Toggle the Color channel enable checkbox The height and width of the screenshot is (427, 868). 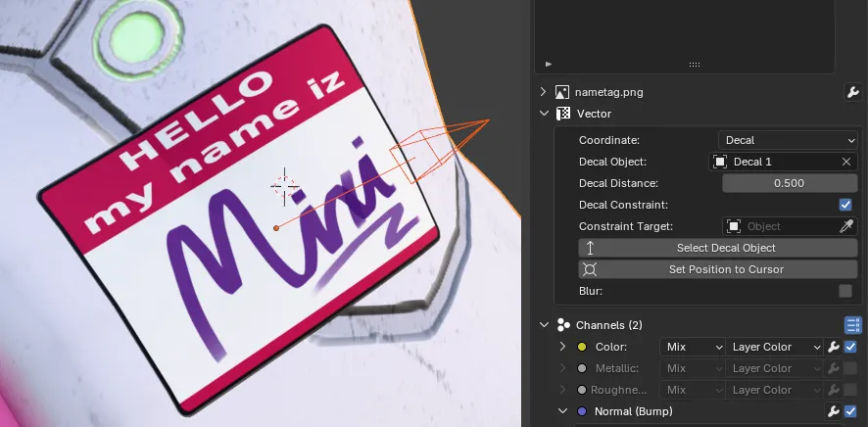point(850,347)
